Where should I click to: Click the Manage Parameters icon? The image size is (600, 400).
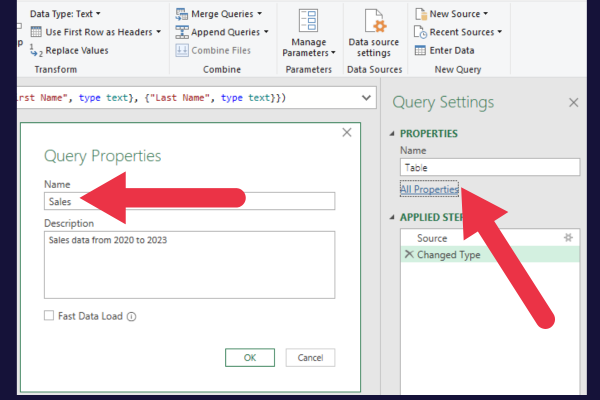pos(308,21)
